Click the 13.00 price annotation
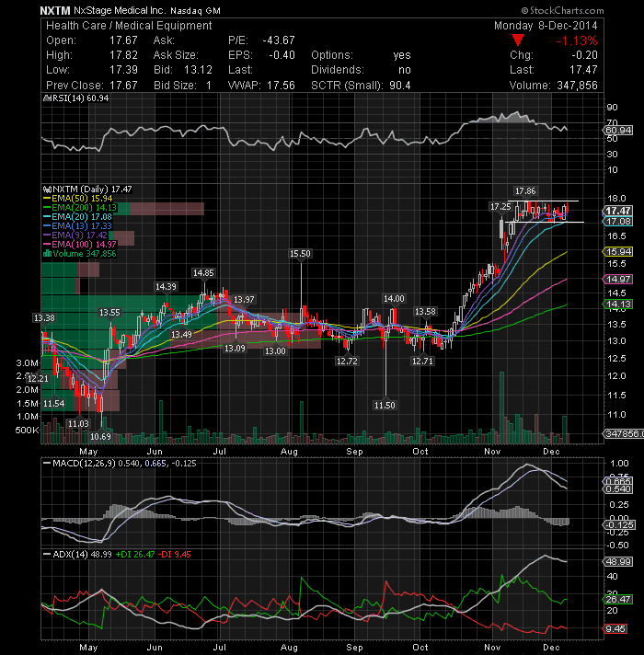 275,350
